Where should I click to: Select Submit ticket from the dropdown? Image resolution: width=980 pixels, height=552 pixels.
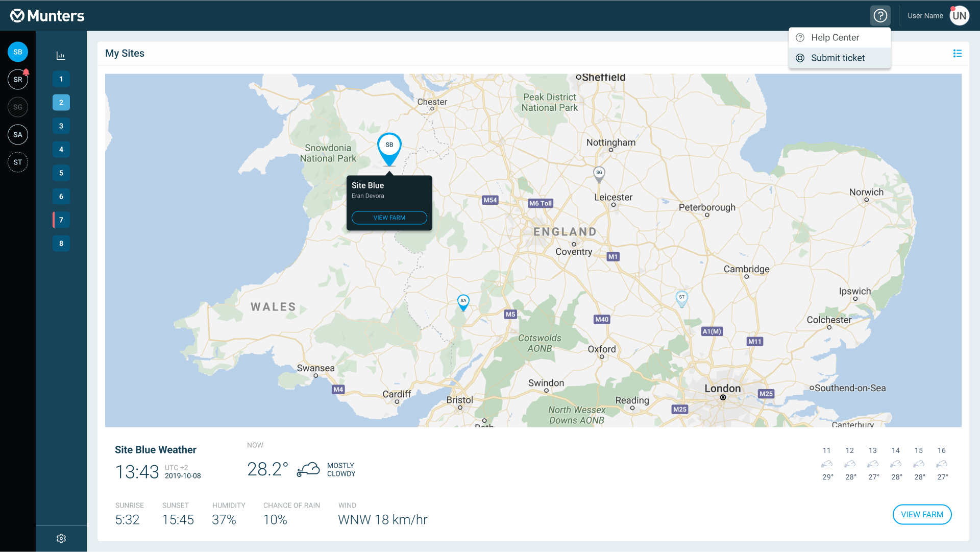click(x=839, y=58)
